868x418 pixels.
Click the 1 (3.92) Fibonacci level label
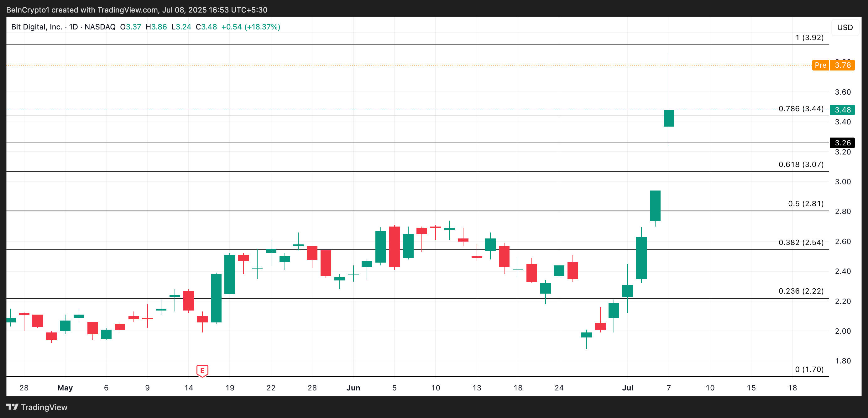tap(809, 37)
